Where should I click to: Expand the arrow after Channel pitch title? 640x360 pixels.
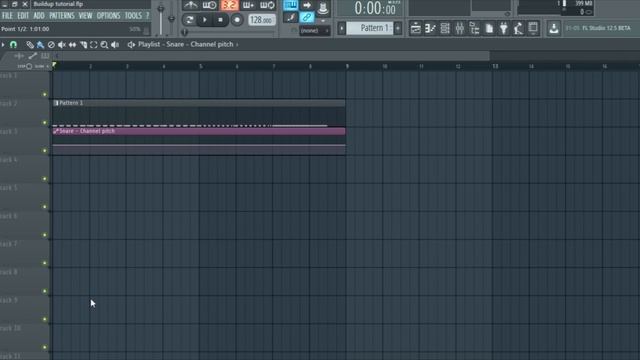(237, 44)
